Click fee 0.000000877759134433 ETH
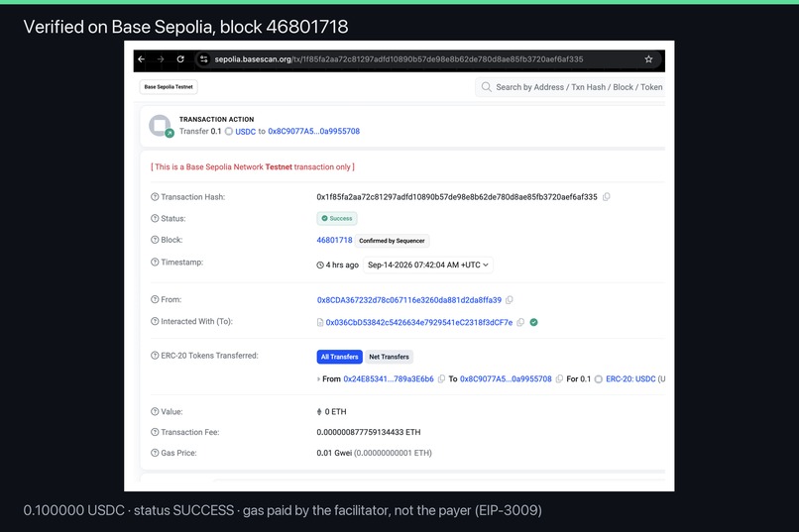This screenshot has width=799, height=532. pyautogui.click(x=369, y=432)
